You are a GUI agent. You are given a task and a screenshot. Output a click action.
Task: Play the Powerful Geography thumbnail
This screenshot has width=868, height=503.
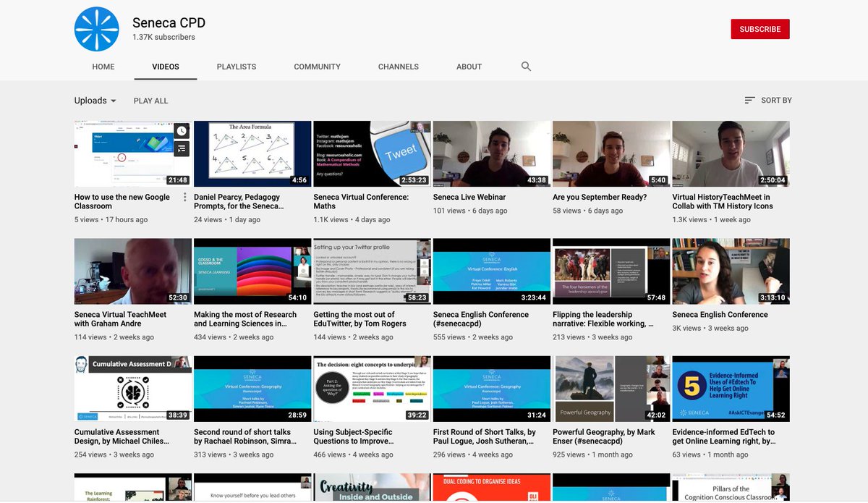(x=611, y=389)
